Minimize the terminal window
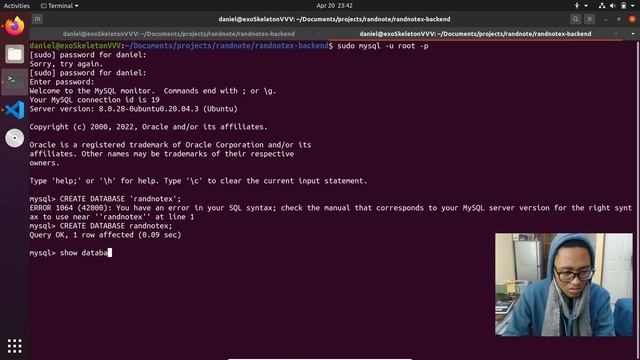The image size is (640, 360). tap(606, 19)
